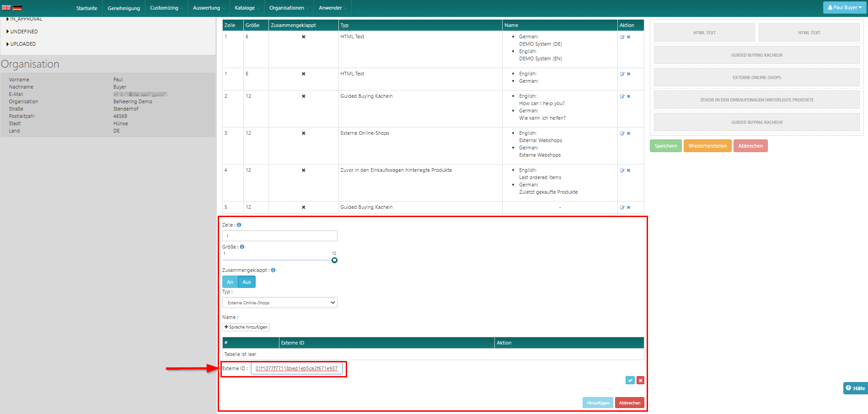This screenshot has height=414, width=868.
Task: Click the Sprache hinzufügen button
Action: (246, 327)
